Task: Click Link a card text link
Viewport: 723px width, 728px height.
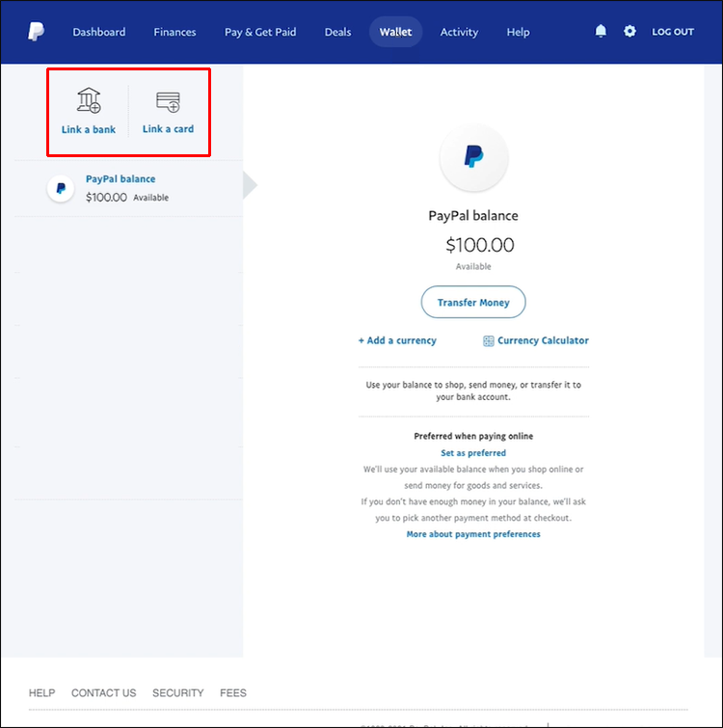Action: click(168, 129)
